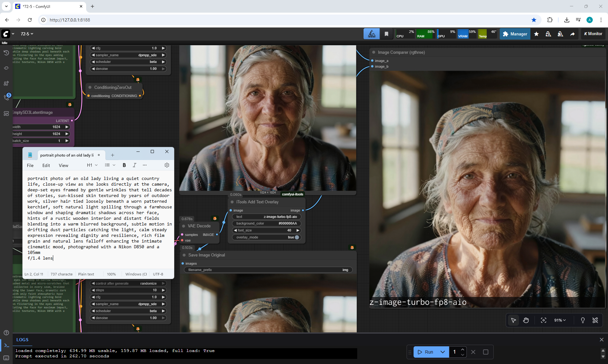Toggle overlay_mode switch
The image size is (608, 364).
click(x=297, y=237)
